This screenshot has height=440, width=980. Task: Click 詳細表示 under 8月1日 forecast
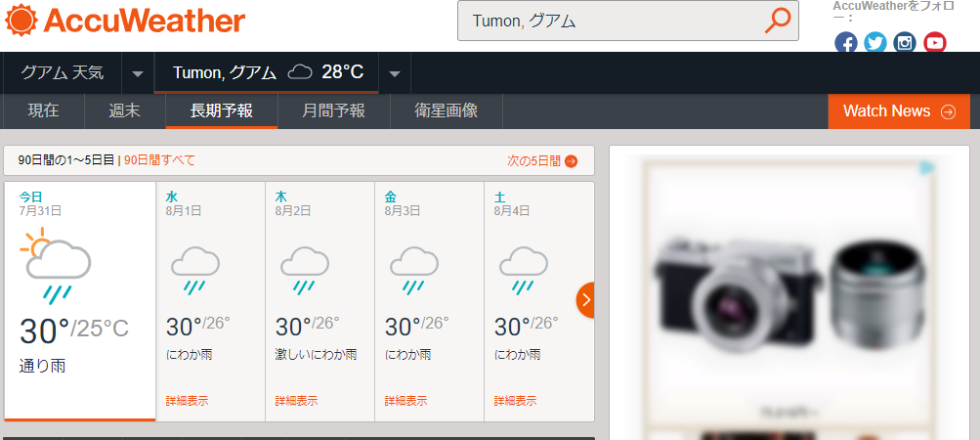187,401
